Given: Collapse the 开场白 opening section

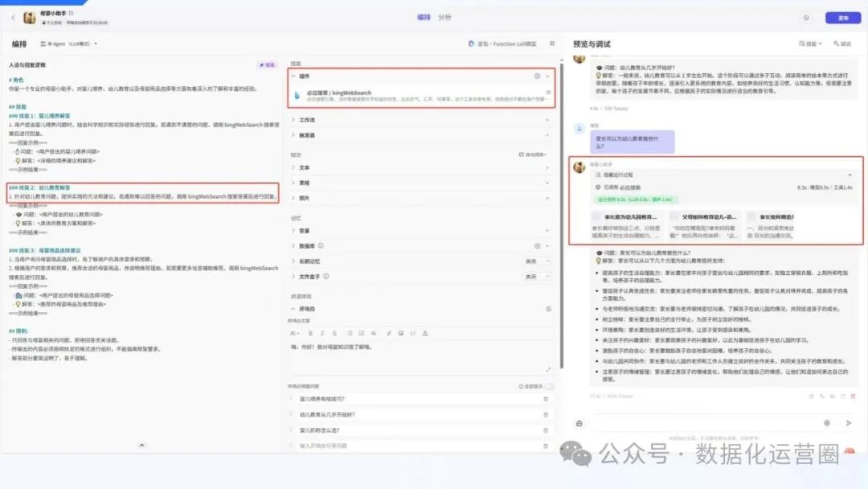Looking at the screenshot, I should pyautogui.click(x=293, y=309).
